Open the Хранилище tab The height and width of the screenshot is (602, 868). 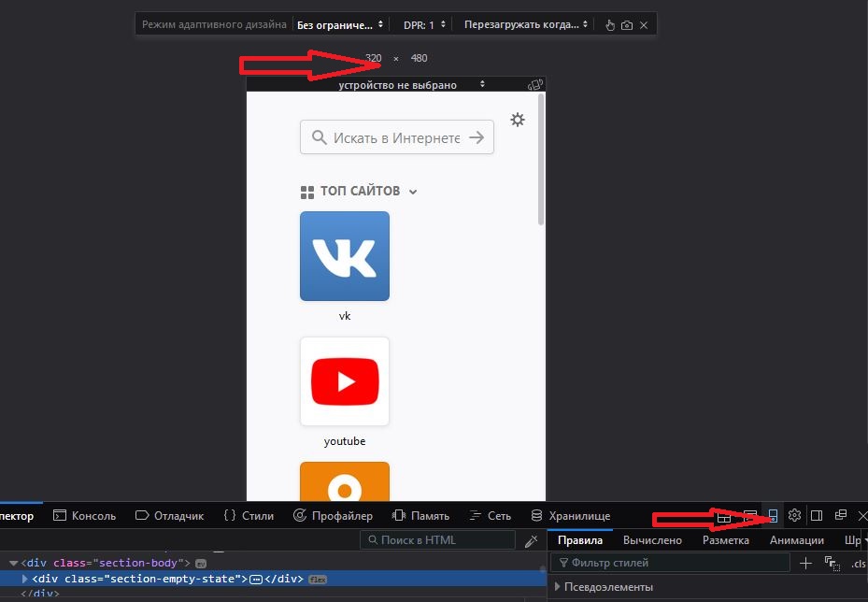(x=570, y=516)
